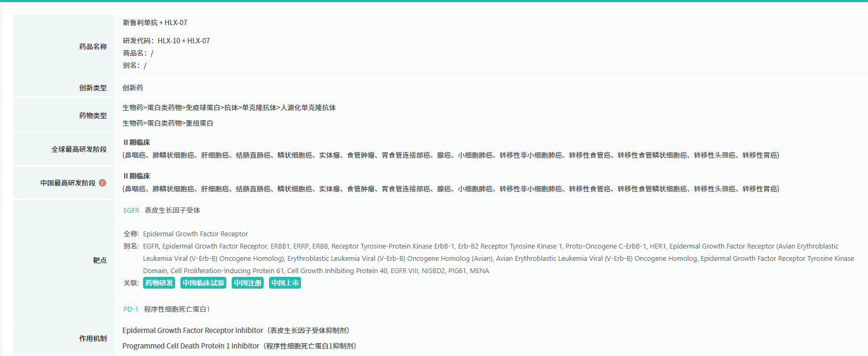868x356 pixels.
Task: Click the 中国临床试验 tag button
Action: pyautogui.click(x=203, y=283)
